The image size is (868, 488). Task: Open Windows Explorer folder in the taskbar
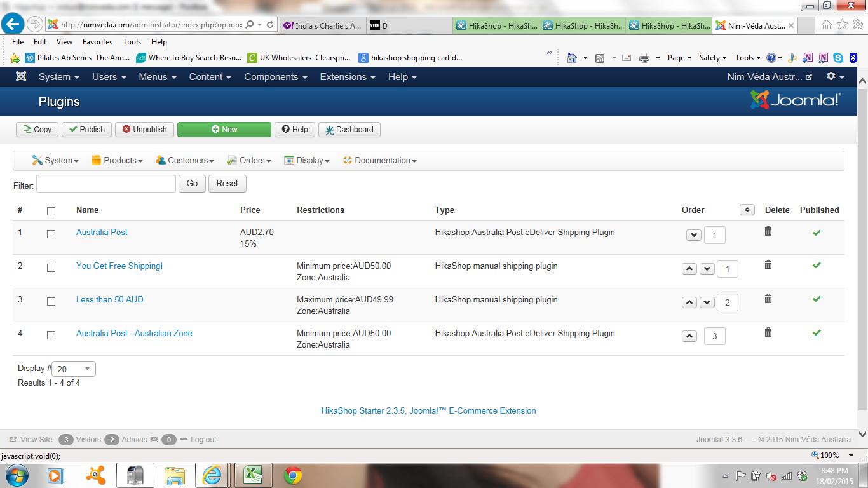point(175,475)
